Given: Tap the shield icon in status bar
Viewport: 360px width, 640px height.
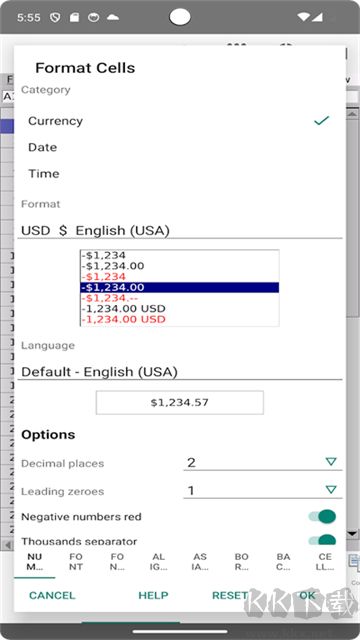Looking at the screenshot, I should coord(55,18).
